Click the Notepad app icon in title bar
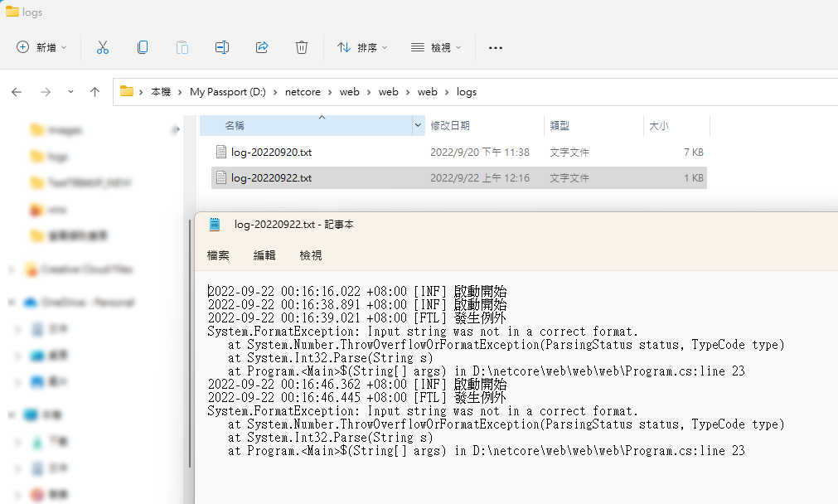 (x=215, y=225)
